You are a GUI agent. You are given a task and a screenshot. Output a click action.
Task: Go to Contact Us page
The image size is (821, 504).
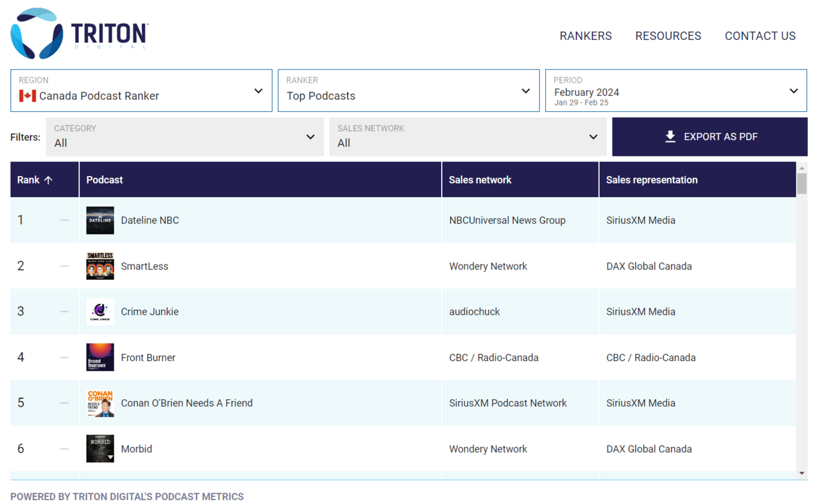(760, 36)
